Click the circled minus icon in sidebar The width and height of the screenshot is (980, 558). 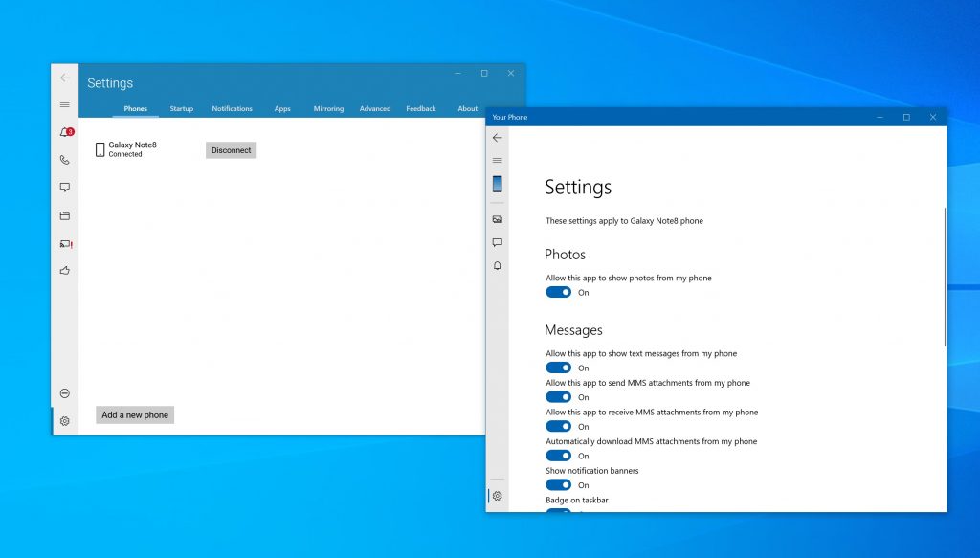65,393
